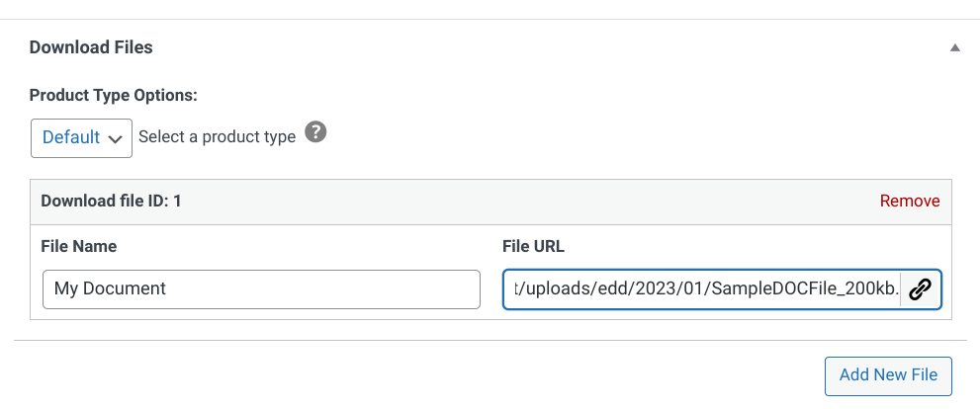Click the 'Download file ID: 1' row header

click(x=111, y=201)
